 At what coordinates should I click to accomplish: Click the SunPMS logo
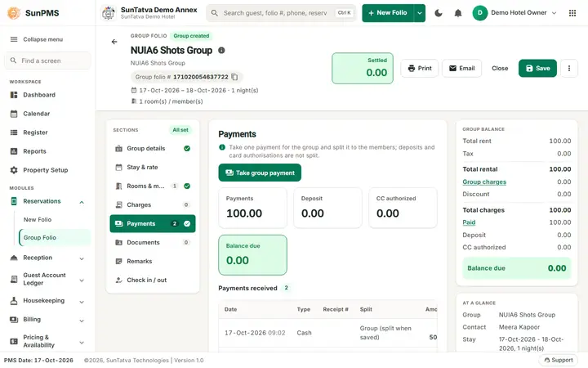click(x=33, y=13)
